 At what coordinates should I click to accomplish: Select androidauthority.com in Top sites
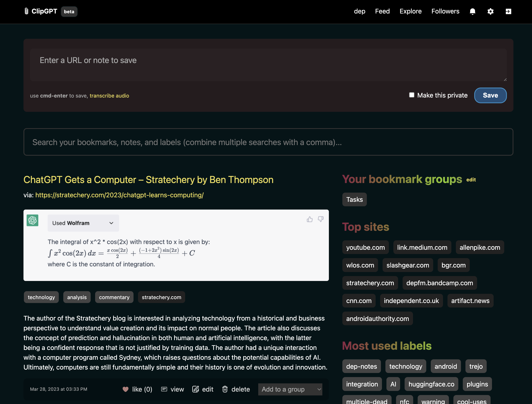377,318
